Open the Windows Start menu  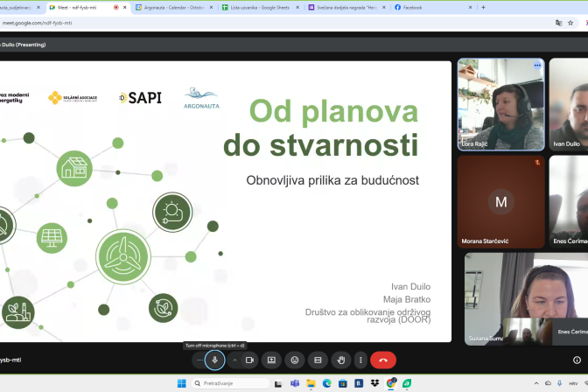pos(181,383)
